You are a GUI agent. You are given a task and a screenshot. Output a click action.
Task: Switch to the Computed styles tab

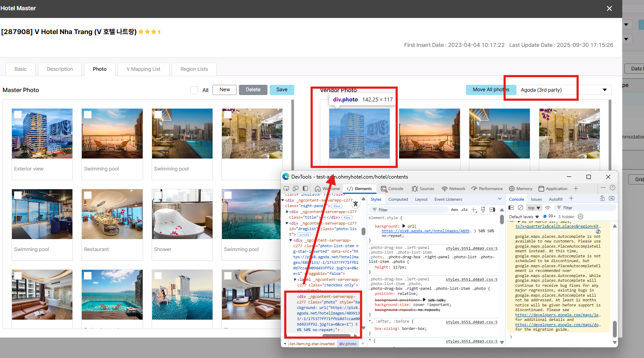point(398,199)
